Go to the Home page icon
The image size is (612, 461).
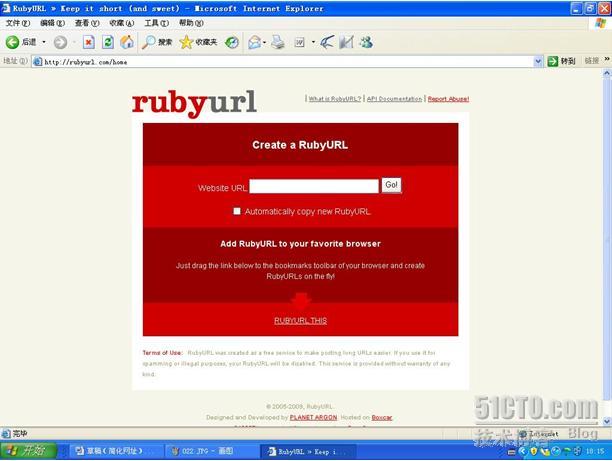127,42
